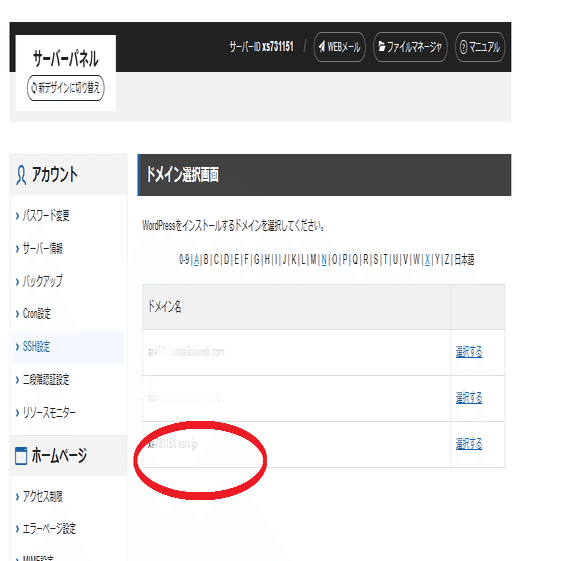The width and height of the screenshot is (561, 561).
Task: Click 選択する for the first domain (ara…com)
Action: click(469, 352)
